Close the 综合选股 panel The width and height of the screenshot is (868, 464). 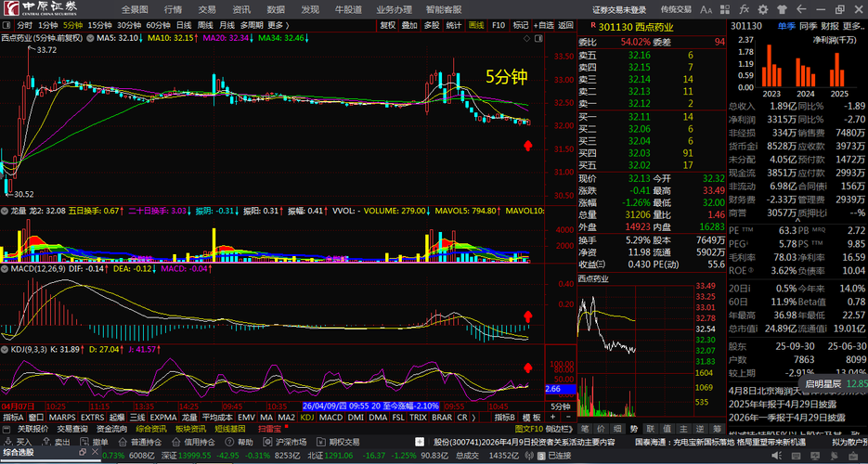(x=96, y=452)
